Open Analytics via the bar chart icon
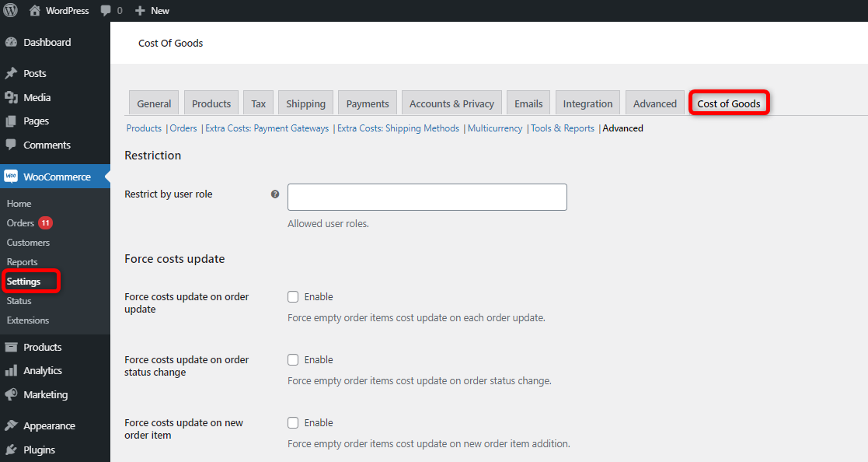The width and height of the screenshot is (868, 462). 12,370
